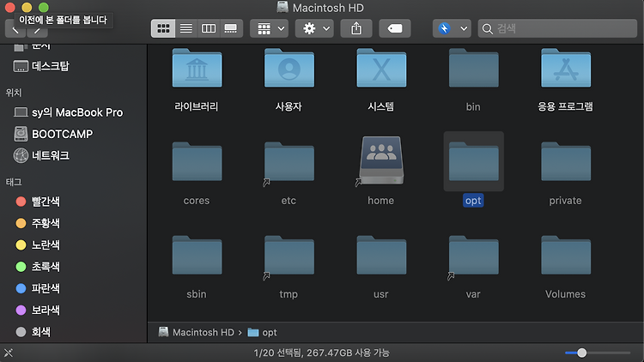Select the Volumes folder

pos(566,256)
